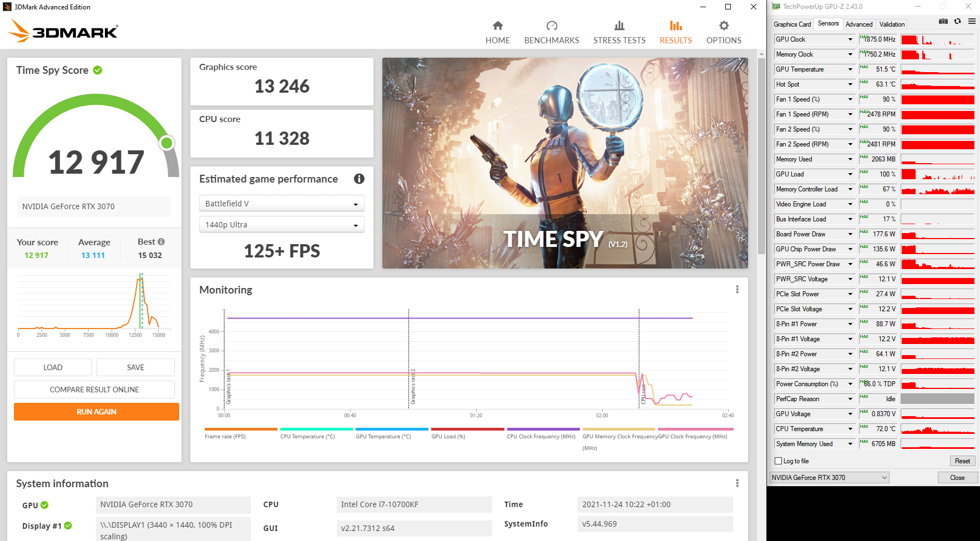
Task: Open the Board Power Draw sensor dropdown
Action: pos(850,234)
